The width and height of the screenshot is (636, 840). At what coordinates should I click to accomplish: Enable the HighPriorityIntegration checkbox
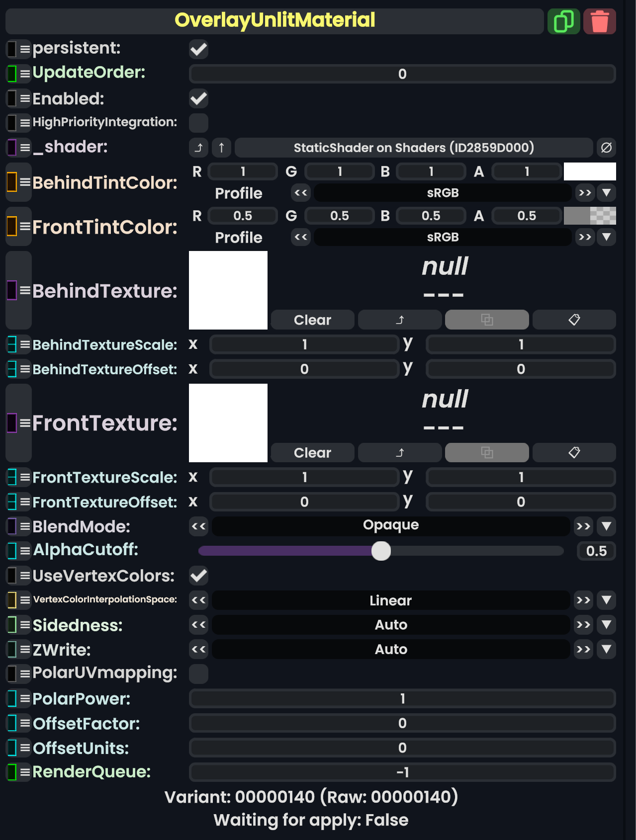click(x=198, y=122)
